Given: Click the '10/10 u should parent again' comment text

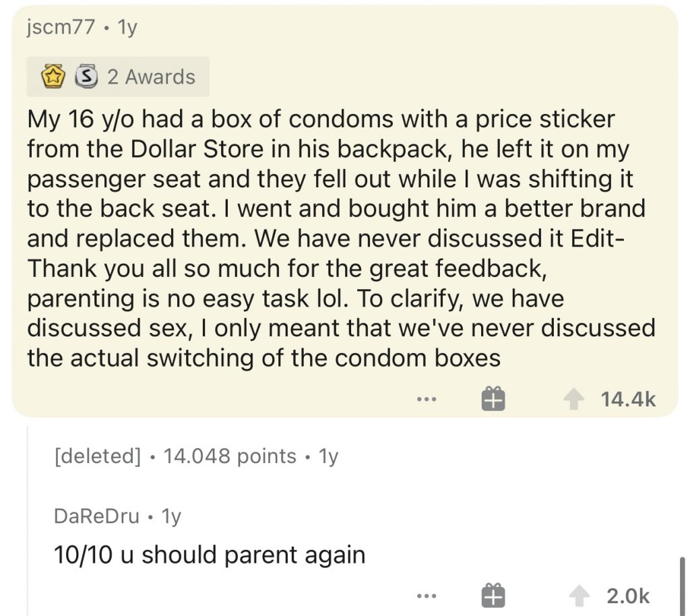Looking at the screenshot, I should tap(210, 555).
